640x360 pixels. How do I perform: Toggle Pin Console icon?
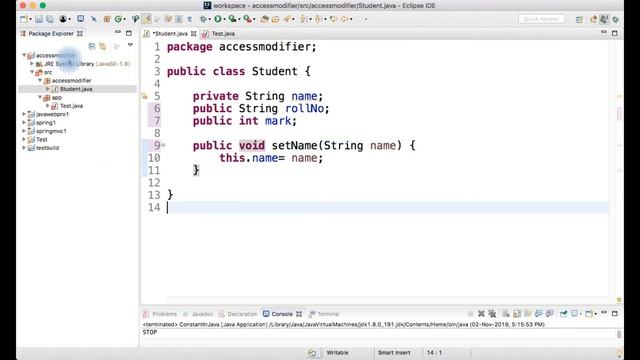(x=564, y=313)
